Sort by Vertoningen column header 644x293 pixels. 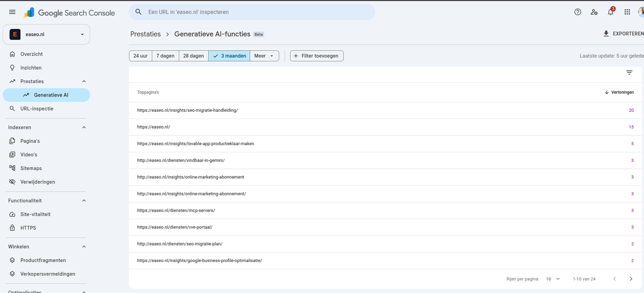pos(619,92)
